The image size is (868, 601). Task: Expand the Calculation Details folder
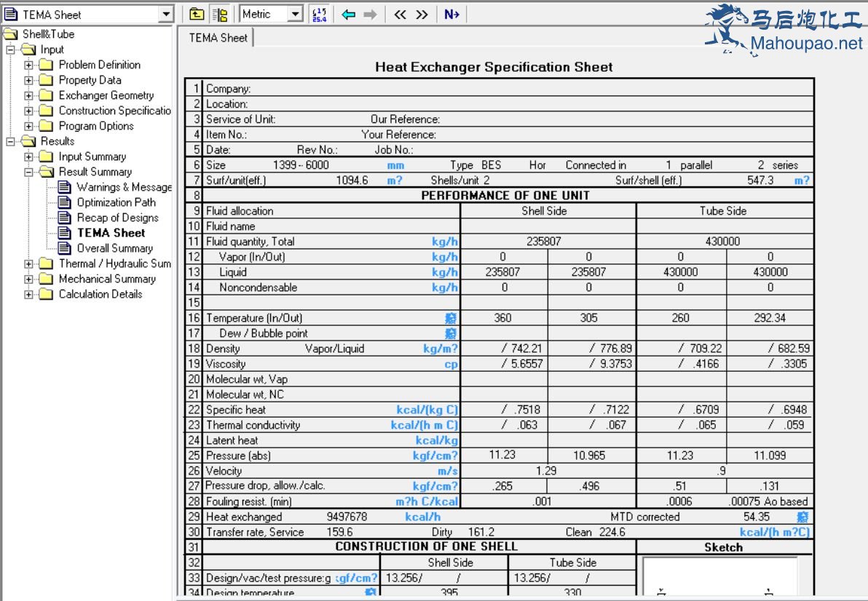(29, 295)
